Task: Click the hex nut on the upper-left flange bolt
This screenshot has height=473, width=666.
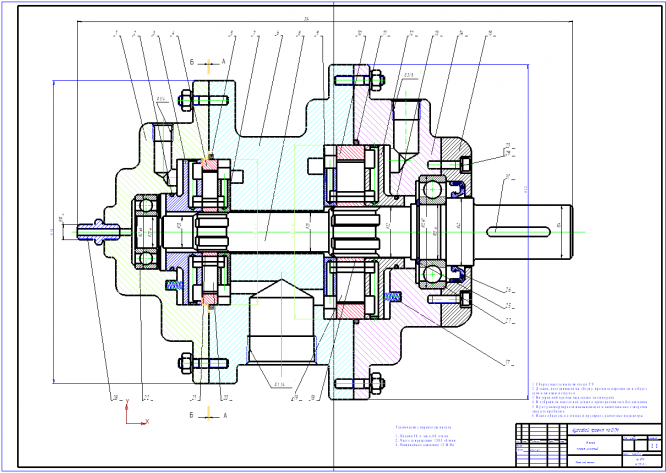Action: pos(185,101)
